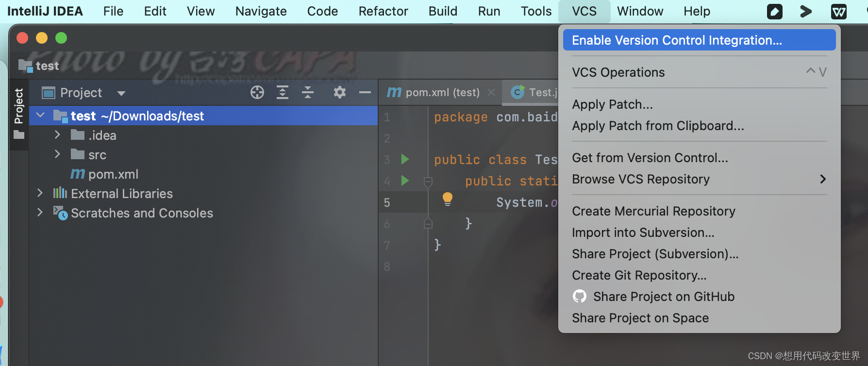This screenshot has width=868, height=366.
Task: Expand the .idea folder
Action: pos(57,134)
